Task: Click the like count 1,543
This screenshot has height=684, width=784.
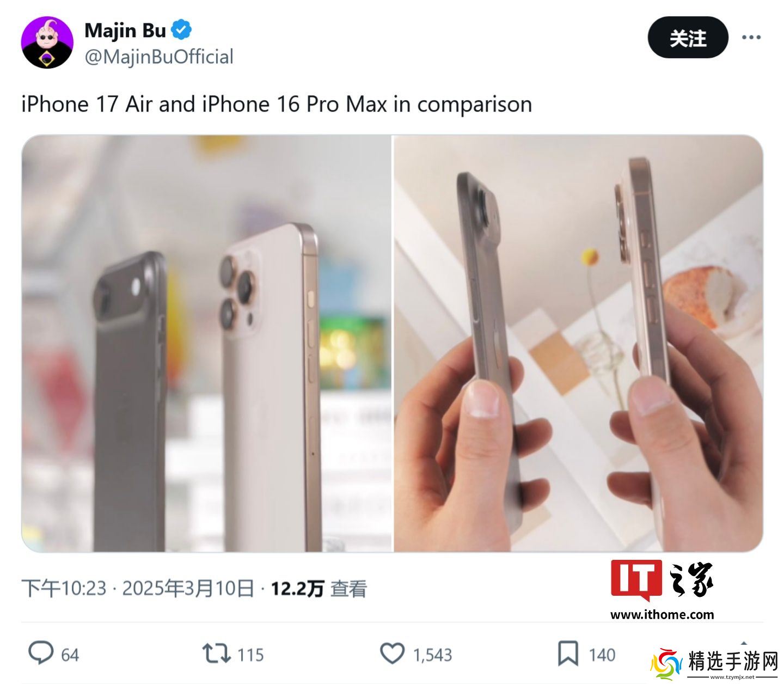Action: (x=432, y=655)
